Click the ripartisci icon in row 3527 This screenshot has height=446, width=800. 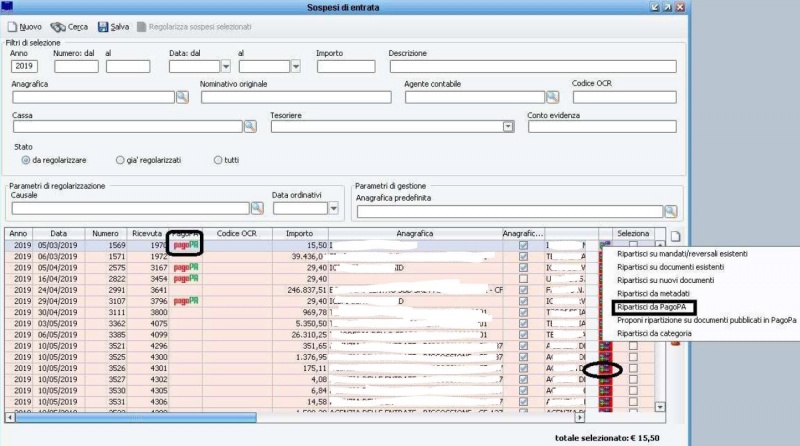605,380
